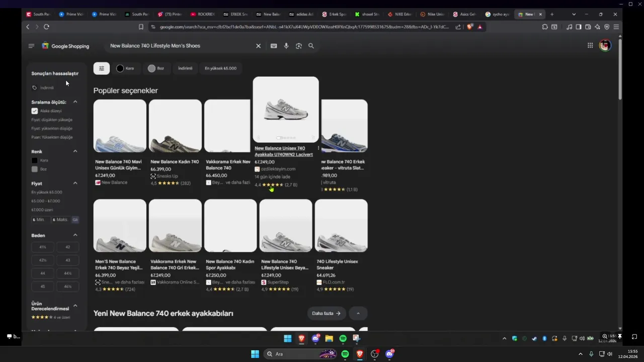This screenshot has width=644, height=362.
Task: Open Spotify from the Windows taskbar
Action: point(345,354)
